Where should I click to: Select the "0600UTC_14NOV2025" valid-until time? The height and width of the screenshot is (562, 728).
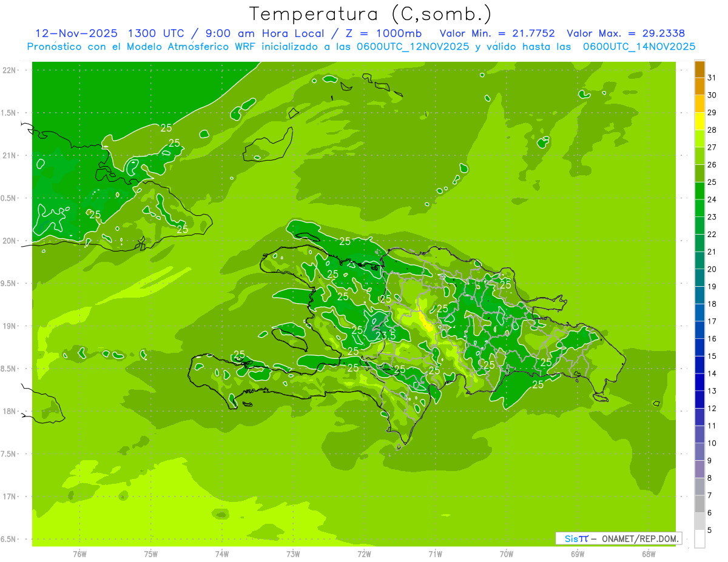pos(638,47)
